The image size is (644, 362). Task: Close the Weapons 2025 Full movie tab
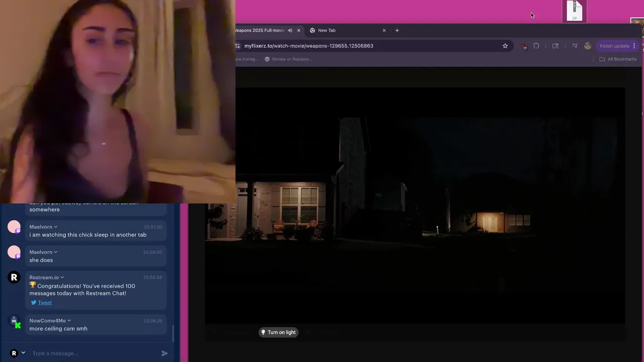point(298,30)
